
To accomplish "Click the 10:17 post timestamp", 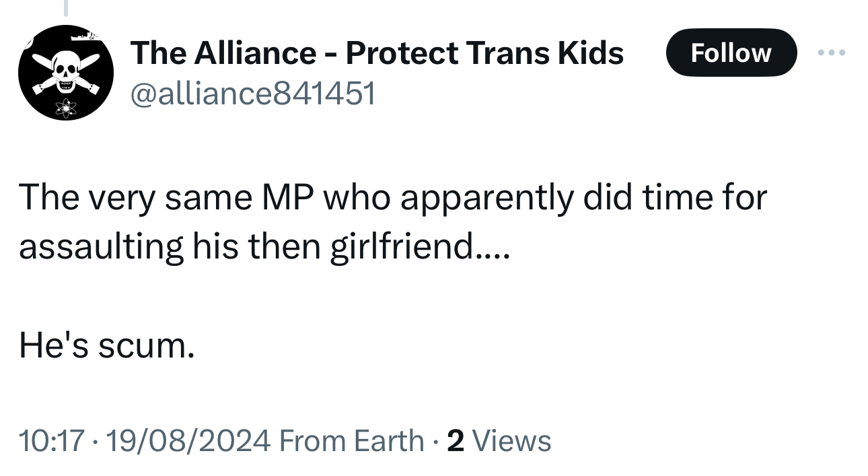I will pyautogui.click(x=51, y=441).
